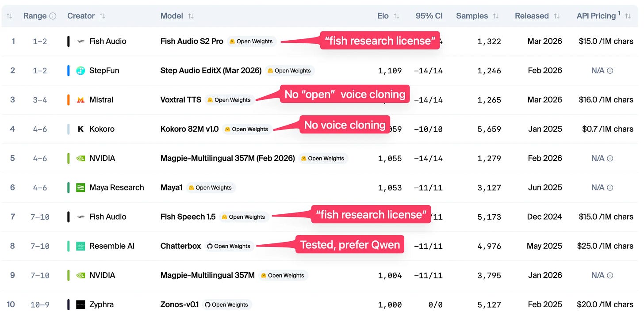Click the 95% CI column header

[429, 16]
